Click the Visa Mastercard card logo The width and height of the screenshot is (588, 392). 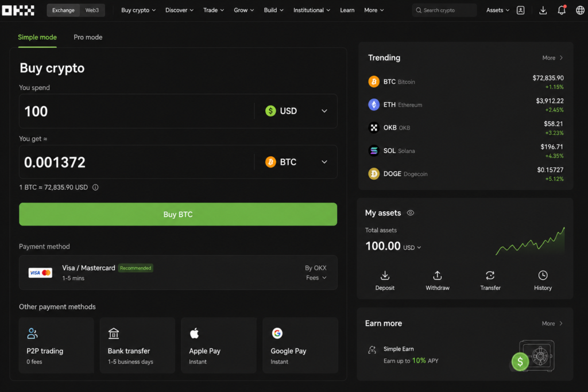pyautogui.click(x=41, y=273)
